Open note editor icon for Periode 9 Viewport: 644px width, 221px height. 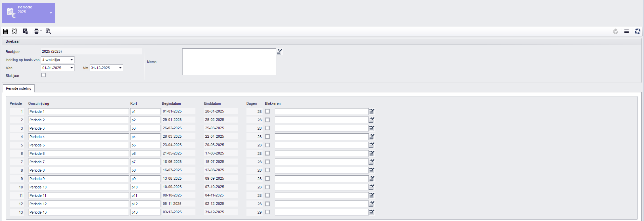(372, 179)
